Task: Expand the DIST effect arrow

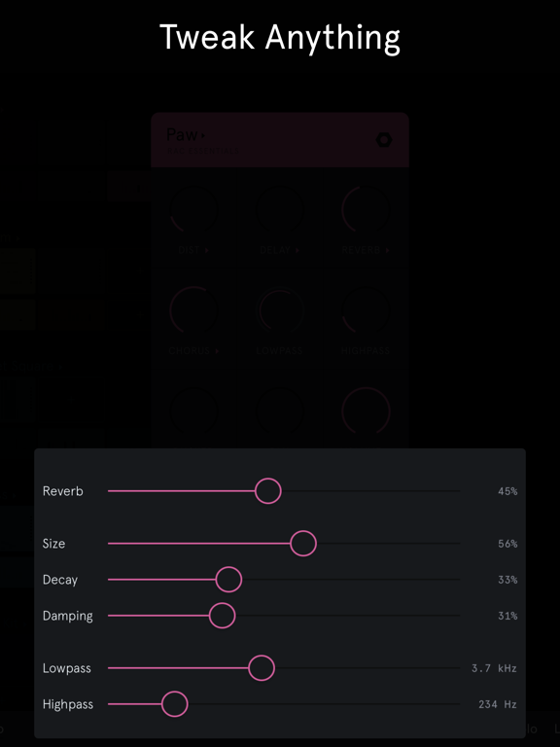Action: [207, 250]
